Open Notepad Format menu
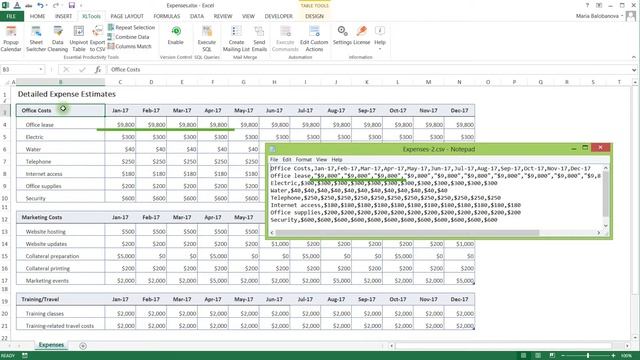This screenshot has height=360, width=640. tap(304, 160)
